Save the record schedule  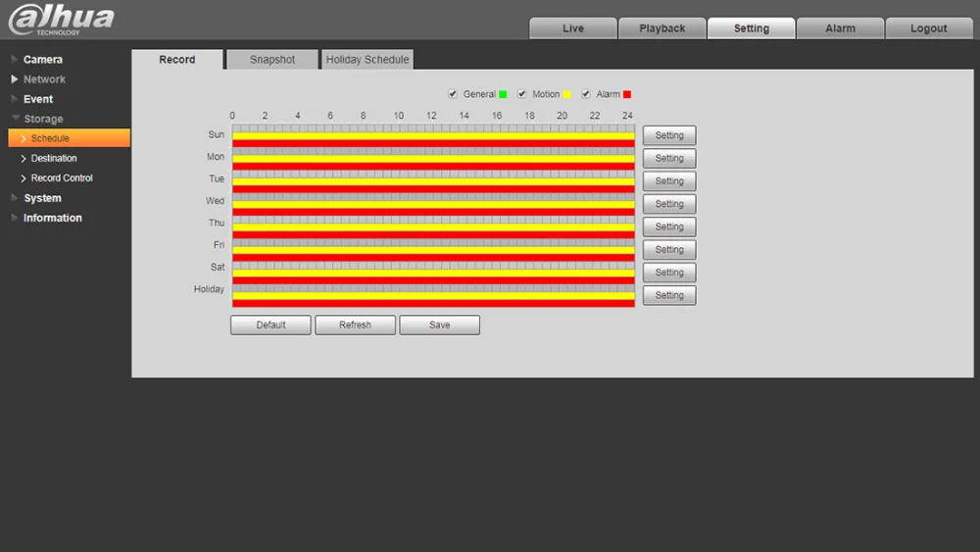click(x=439, y=326)
